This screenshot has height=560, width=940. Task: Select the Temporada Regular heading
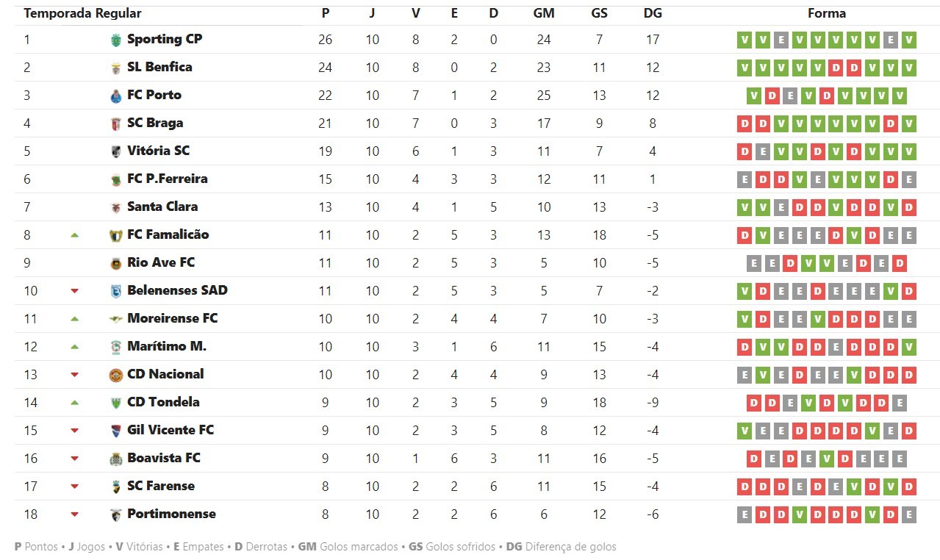pos(82,13)
